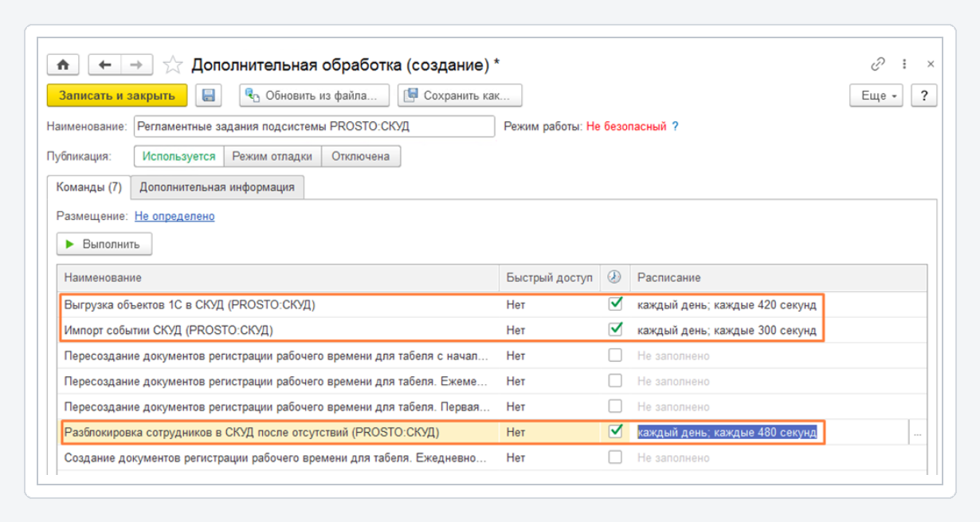Open the three-dot menu in the title bar
This screenshot has height=522, width=980.
click(x=905, y=64)
